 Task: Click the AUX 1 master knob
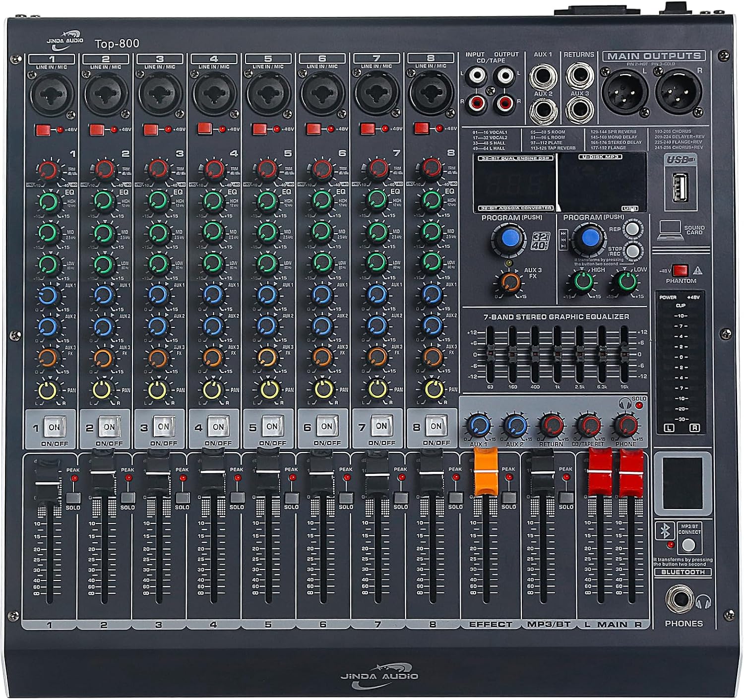pyautogui.click(x=480, y=426)
